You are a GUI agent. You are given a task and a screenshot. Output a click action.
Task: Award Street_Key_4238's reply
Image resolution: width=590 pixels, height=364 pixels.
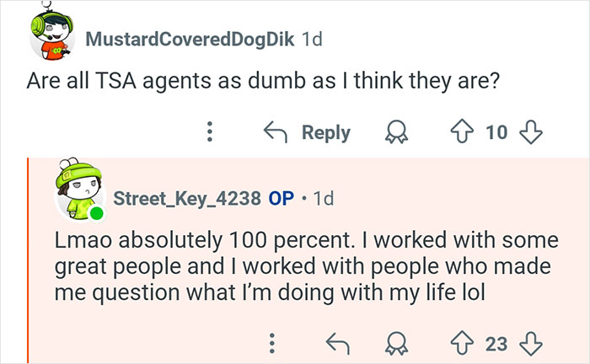tap(393, 343)
